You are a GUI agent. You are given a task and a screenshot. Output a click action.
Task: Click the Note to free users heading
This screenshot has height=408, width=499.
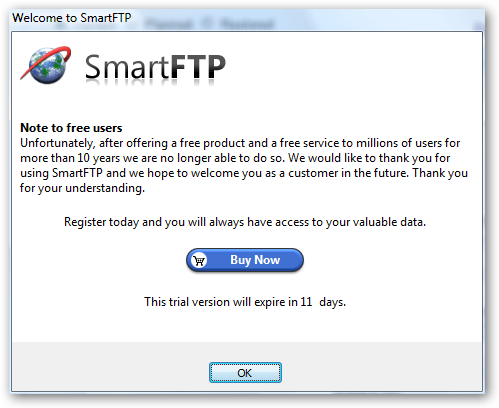click(71, 128)
